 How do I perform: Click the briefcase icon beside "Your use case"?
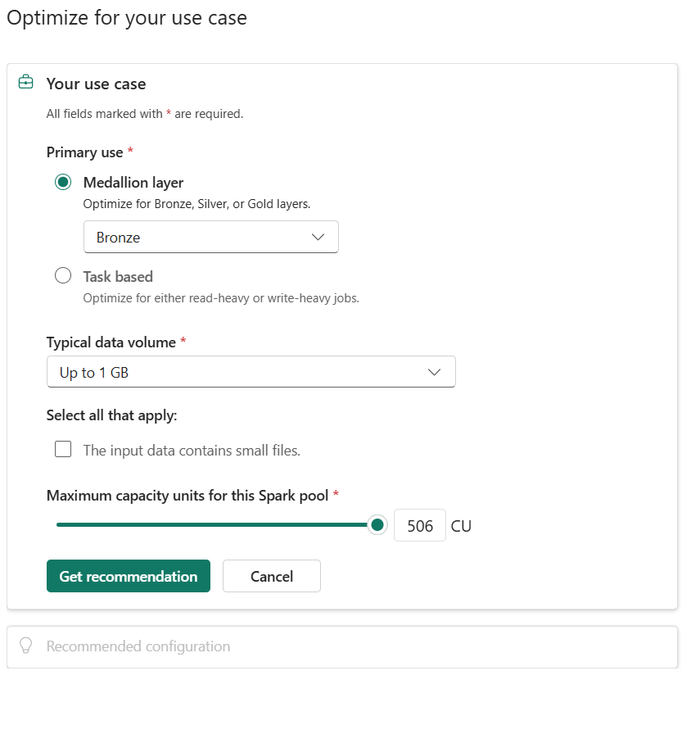point(25,83)
